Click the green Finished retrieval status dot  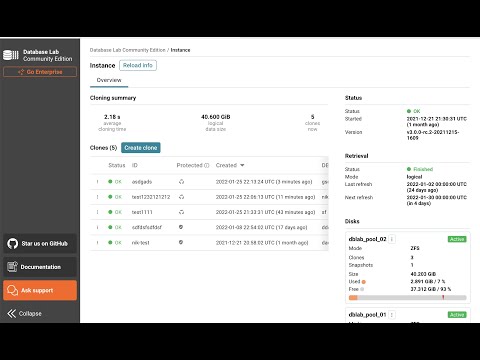pos(409,169)
